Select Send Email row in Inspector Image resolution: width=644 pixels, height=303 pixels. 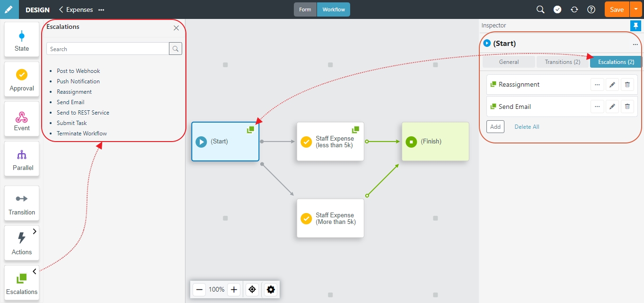[x=562, y=107]
